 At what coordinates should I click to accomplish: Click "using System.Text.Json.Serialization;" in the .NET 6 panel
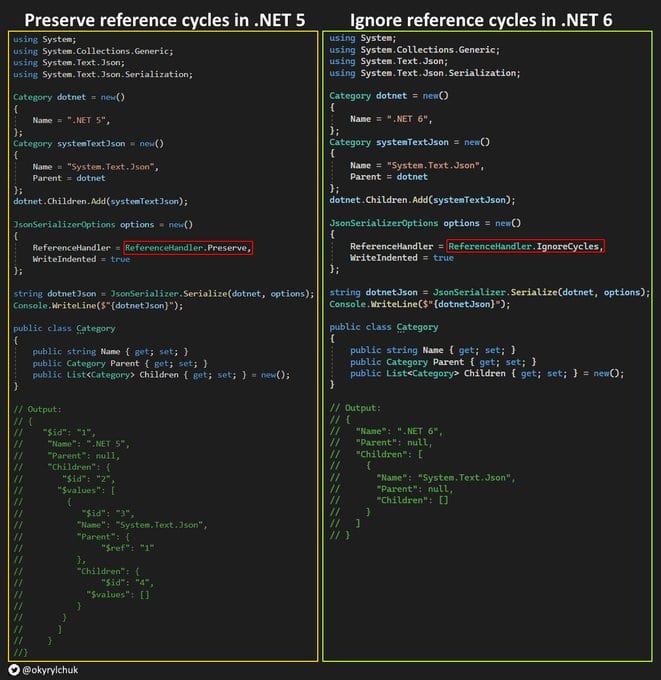click(425, 73)
